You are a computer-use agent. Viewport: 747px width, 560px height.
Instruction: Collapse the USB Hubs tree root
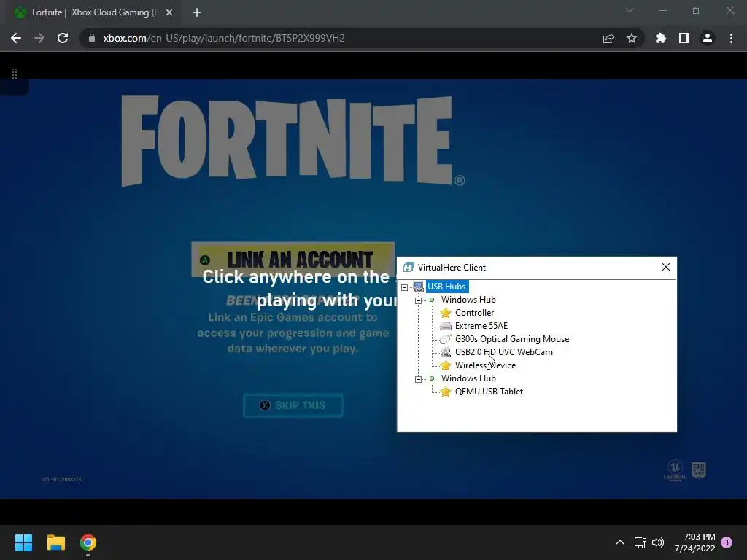pos(404,287)
